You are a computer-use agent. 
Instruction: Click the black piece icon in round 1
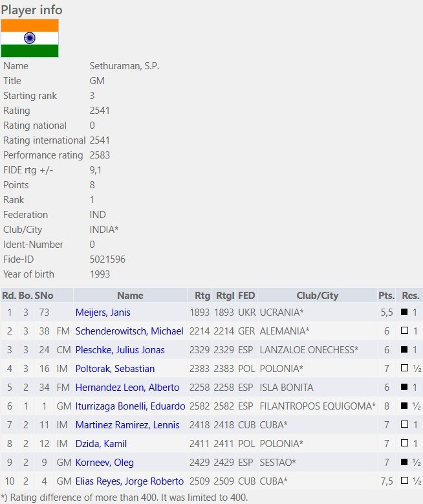tap(404, 311)
